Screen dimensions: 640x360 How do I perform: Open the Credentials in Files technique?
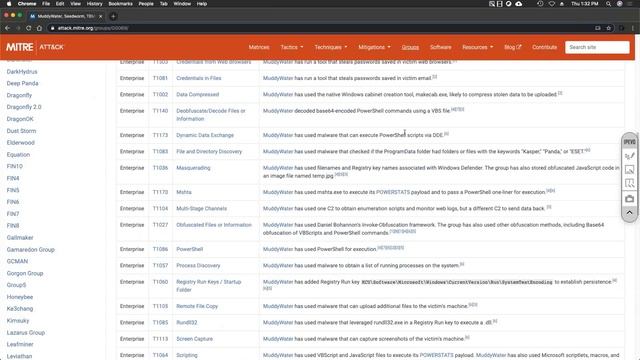[199, 78]
